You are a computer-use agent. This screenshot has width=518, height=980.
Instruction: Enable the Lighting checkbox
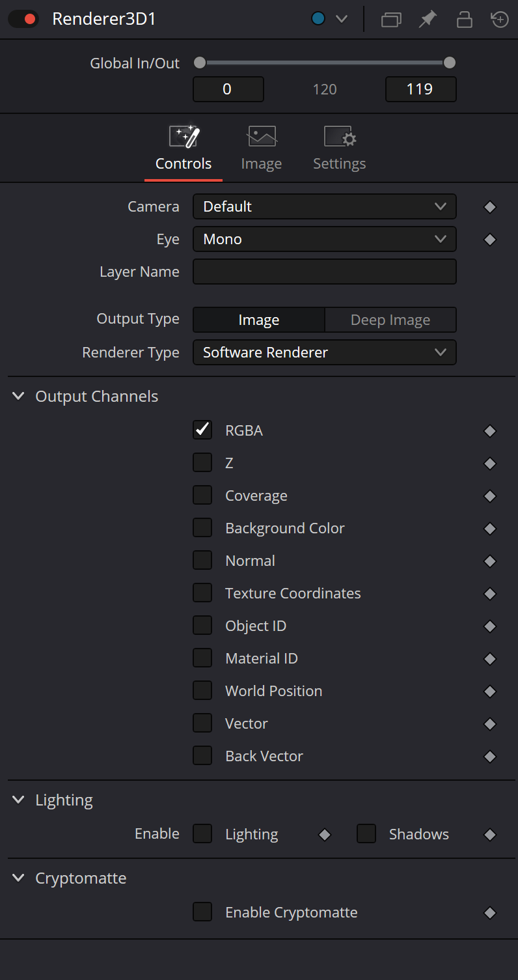202,833
